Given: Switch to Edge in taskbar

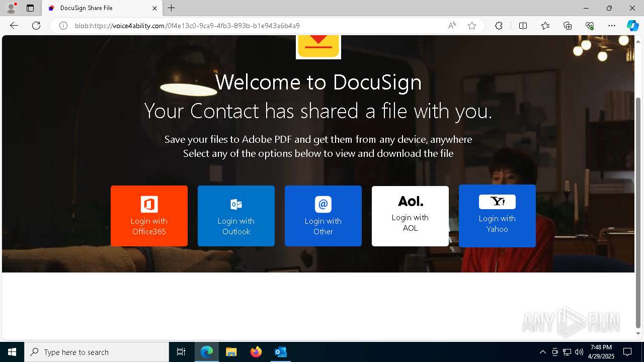Looking at the screenshot, I should [207, 352].
